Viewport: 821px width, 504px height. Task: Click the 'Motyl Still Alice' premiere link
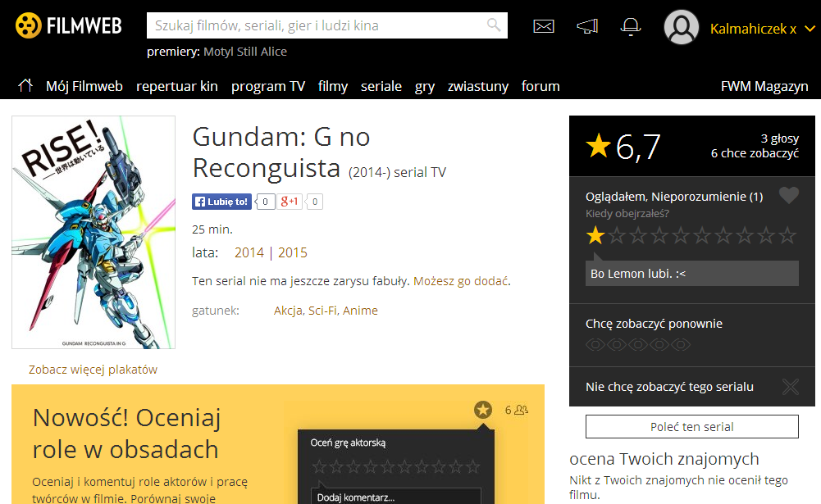tap(245, 52)
